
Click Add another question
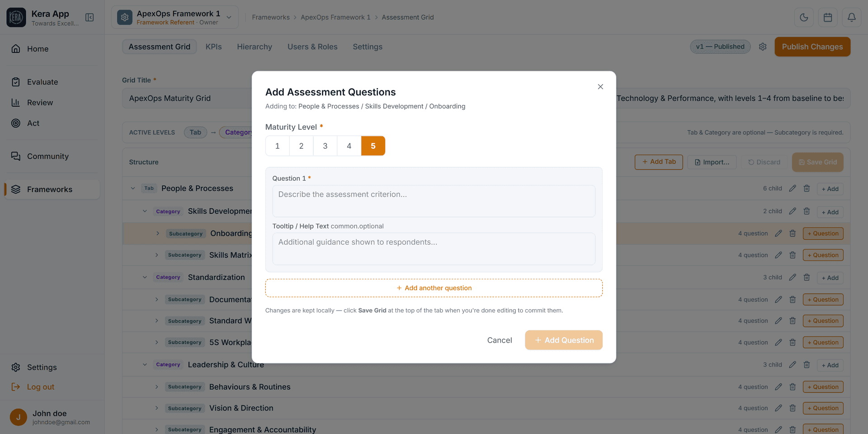(x=434, y=288)
